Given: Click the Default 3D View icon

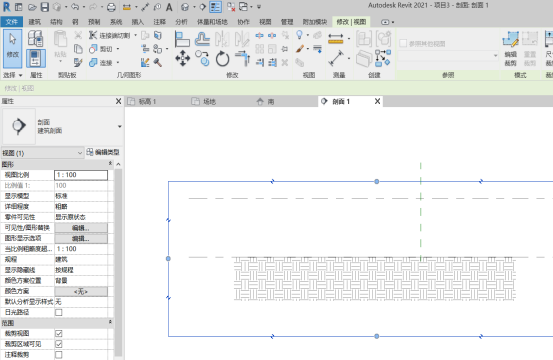Looking at the screenshot, I should pos(185,7).
